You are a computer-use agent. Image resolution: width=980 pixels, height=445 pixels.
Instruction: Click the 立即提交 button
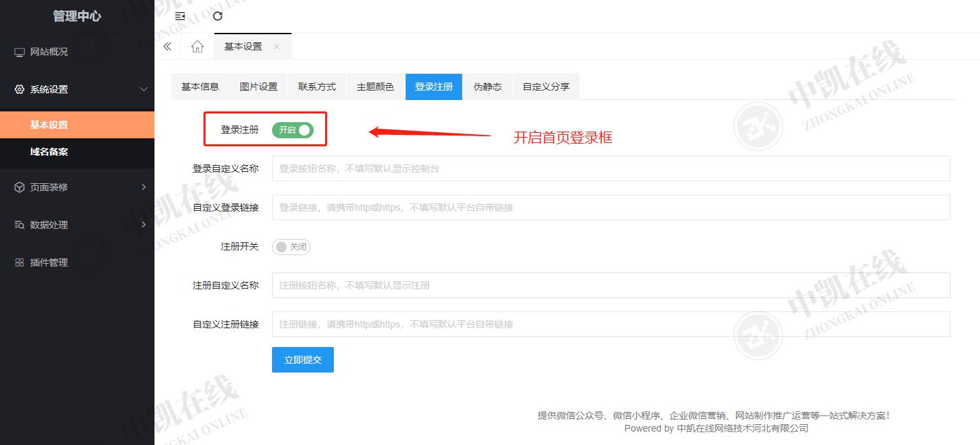pos(303,360)
